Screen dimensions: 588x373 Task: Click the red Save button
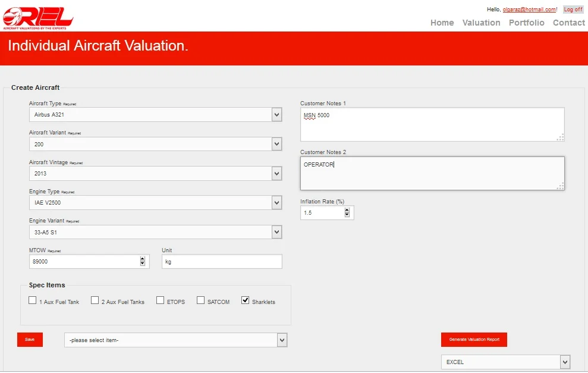pyautogui.click(x=30, y=340)
